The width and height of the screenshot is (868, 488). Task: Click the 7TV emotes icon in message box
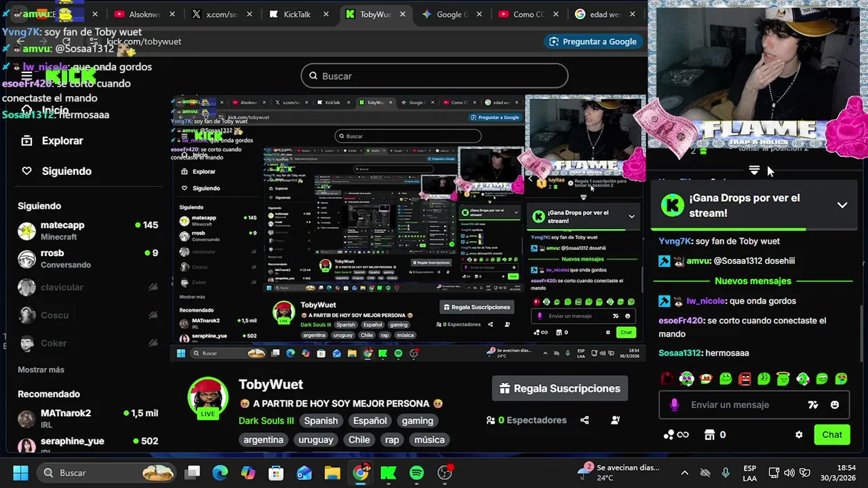(x=813, y=405)
